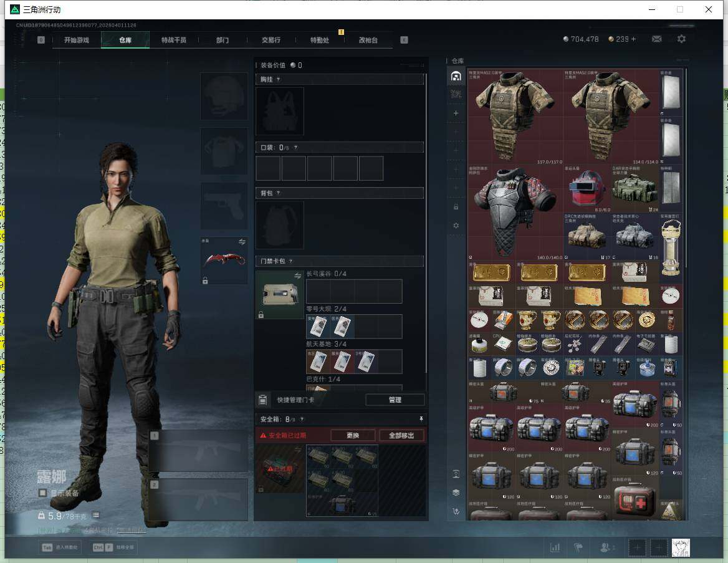This screenshot has width=728, height=563.
Task: Click the equipment panel scrollbar
Action: [x=426, y=223]
